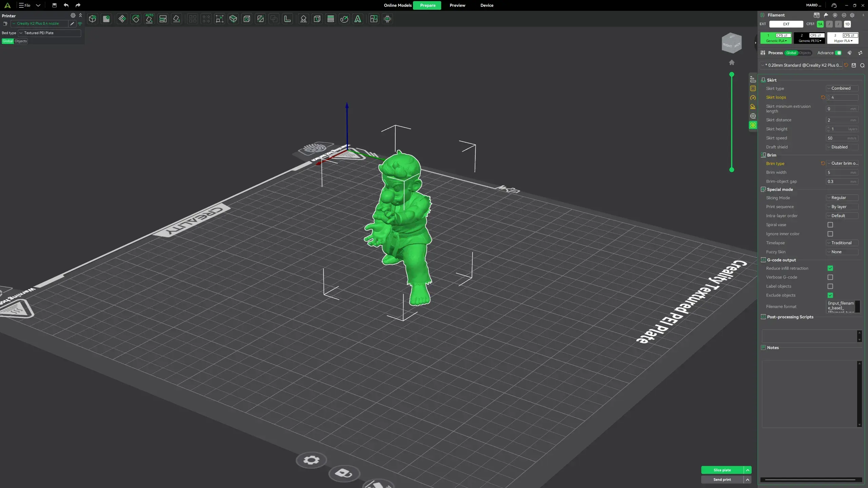Switch to the Device tab
This screenshot has height=488, width=868.
click(487, 5)
